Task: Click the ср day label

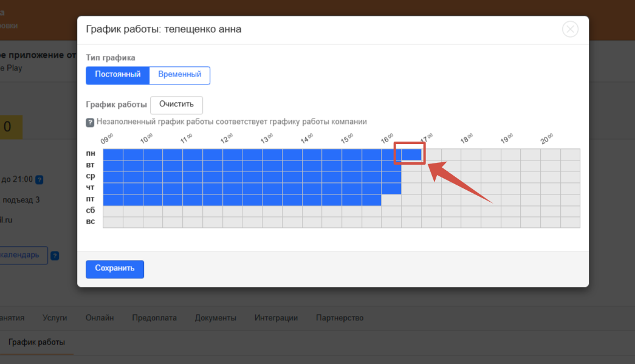Action: coord(91,176)
